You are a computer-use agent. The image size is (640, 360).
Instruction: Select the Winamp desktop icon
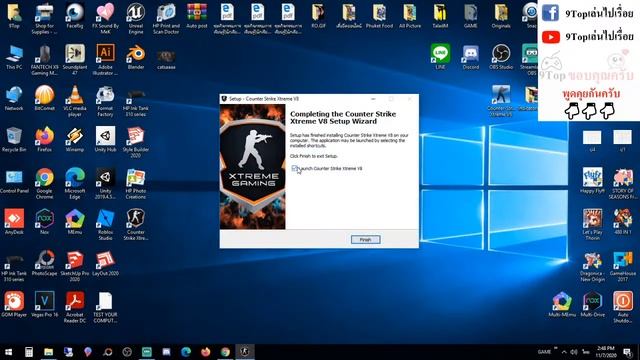click(75, 140)
